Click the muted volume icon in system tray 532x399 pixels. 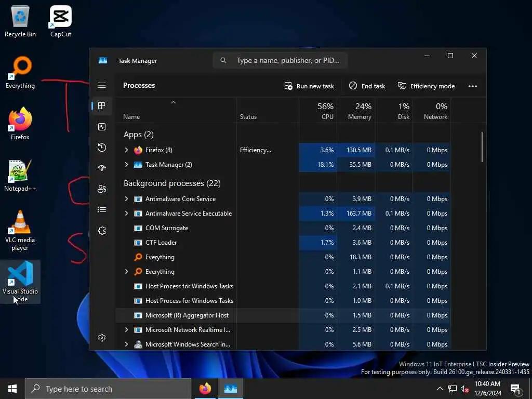(x=465, y=389)
